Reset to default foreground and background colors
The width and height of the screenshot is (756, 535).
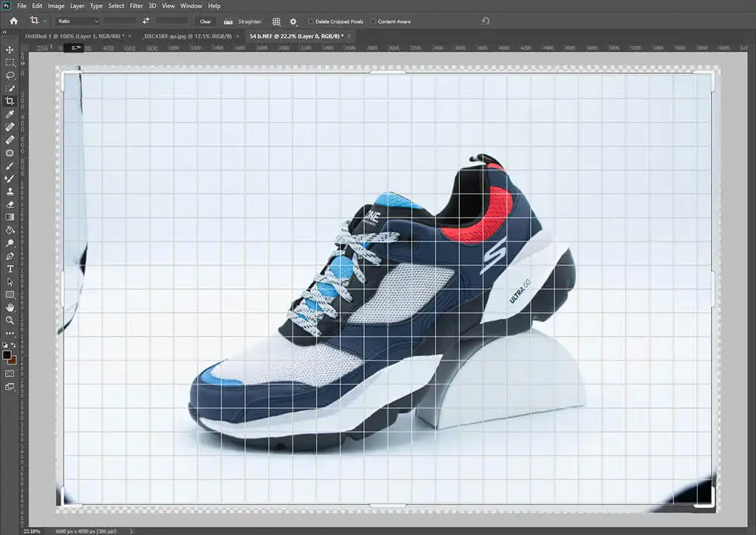point(5,345)
